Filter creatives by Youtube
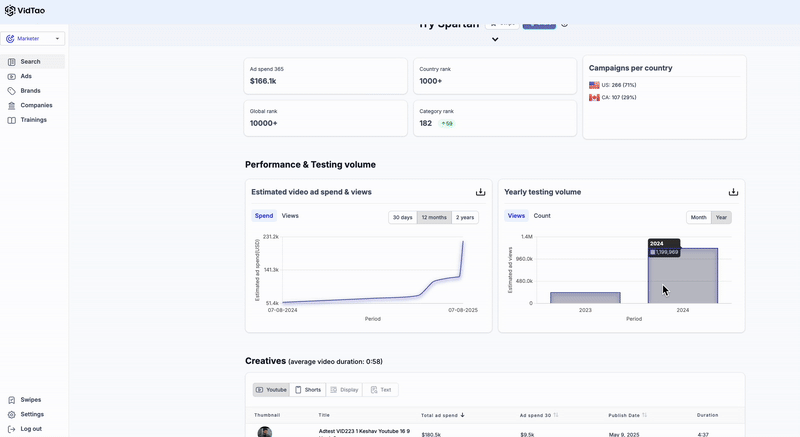This screenshot has height=437, width=800. click(271, 390)
